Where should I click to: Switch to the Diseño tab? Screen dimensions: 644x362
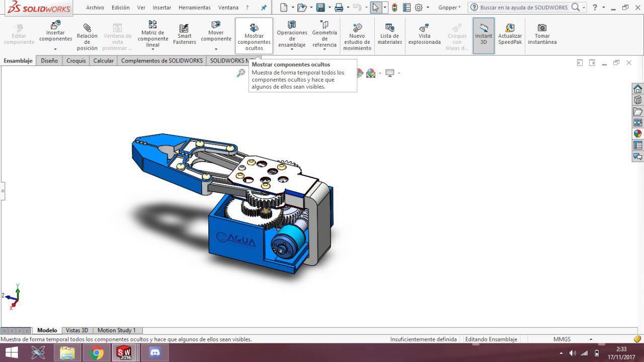tap(49, 60)
